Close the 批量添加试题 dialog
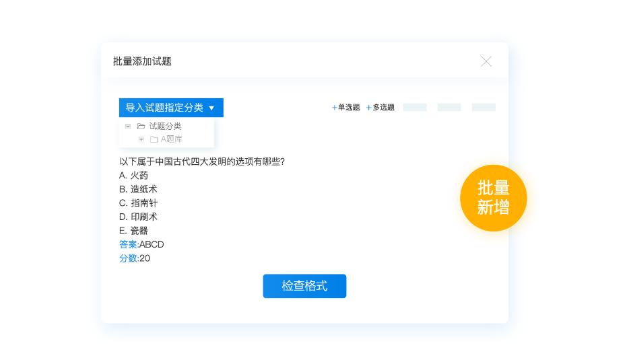The image size is (629, 364). [x=486, y=61]
